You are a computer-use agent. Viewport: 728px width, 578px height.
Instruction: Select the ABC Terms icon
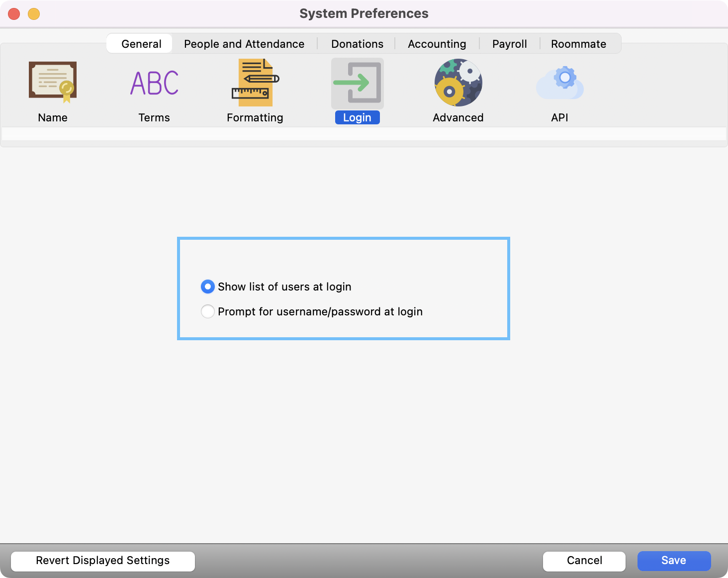tap(154, 83)
